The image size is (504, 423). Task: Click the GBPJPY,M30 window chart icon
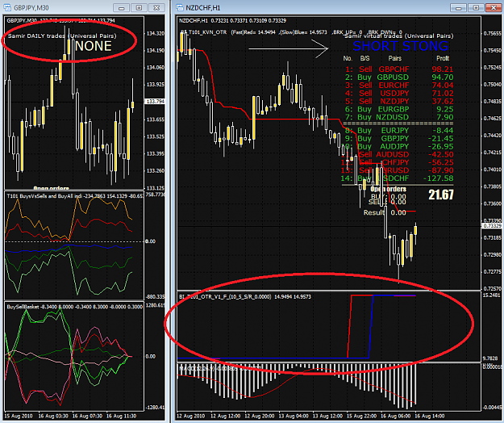coord(7,7)
